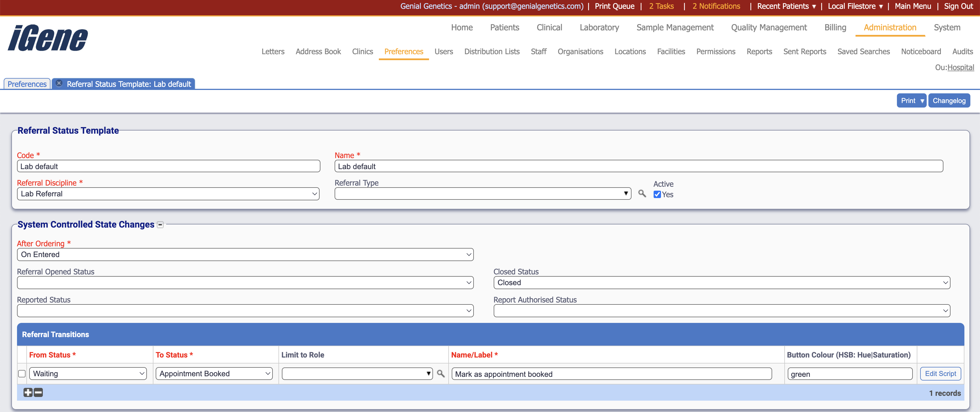Edit the green Button Colour value

click(850, 373)
